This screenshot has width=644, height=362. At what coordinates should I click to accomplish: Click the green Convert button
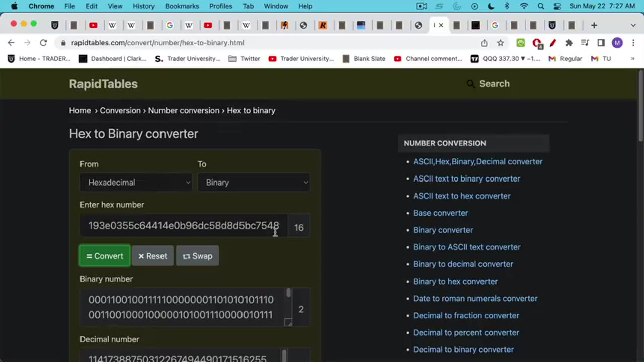tap(105, 256)
